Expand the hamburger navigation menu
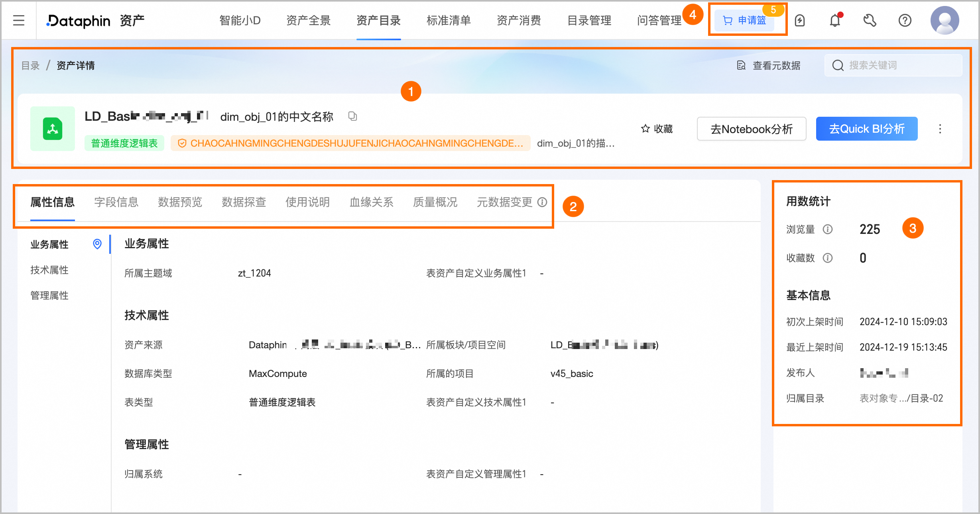The height and width of the screenshot is (514, 980). pos(18,20)
